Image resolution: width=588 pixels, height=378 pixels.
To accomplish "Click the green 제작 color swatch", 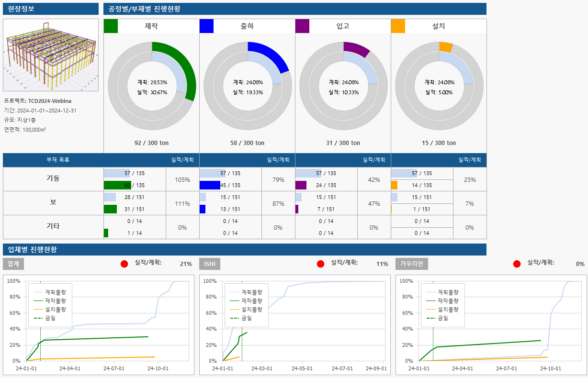I will [111, 26].
